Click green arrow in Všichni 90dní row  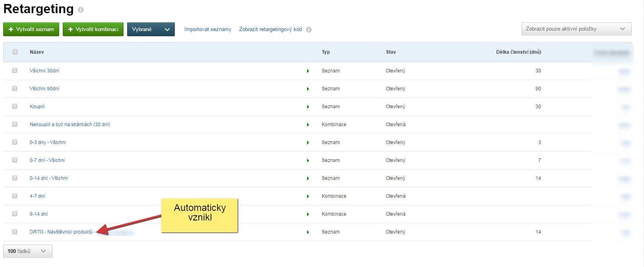tap(308, 89)
